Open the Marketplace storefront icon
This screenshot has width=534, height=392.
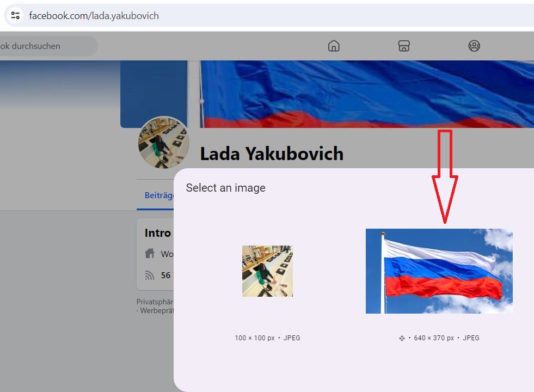click(x=404, y=46)
